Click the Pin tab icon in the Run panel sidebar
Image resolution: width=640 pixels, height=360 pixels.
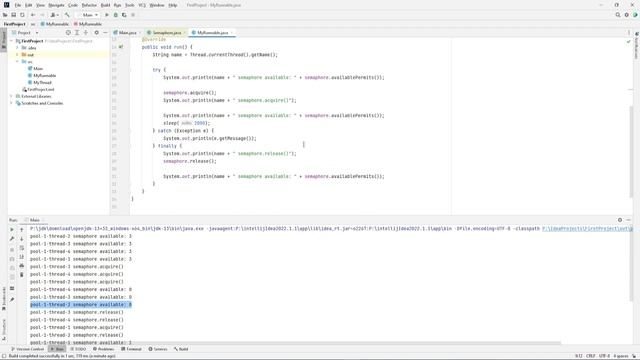tap(12, 300)
